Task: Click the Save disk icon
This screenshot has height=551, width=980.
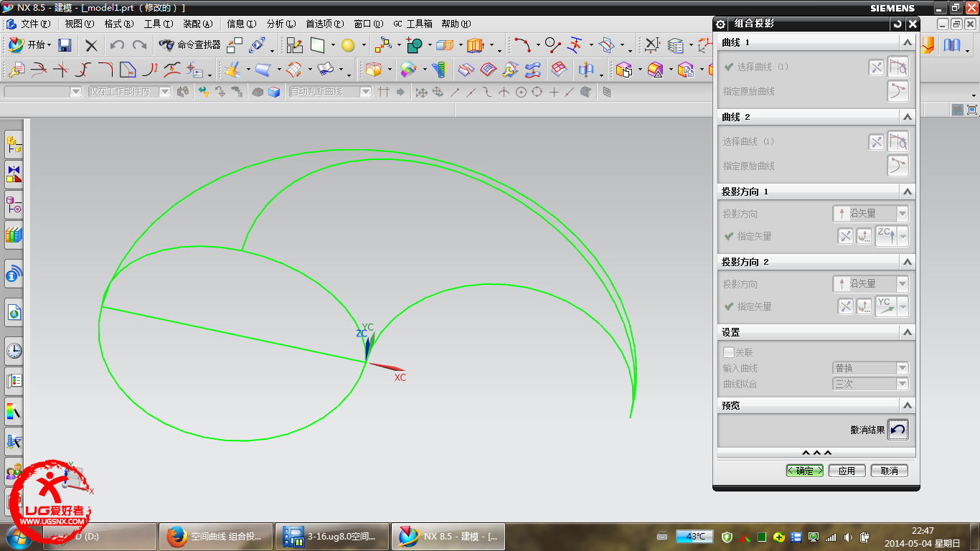Action: click(65, 45)
